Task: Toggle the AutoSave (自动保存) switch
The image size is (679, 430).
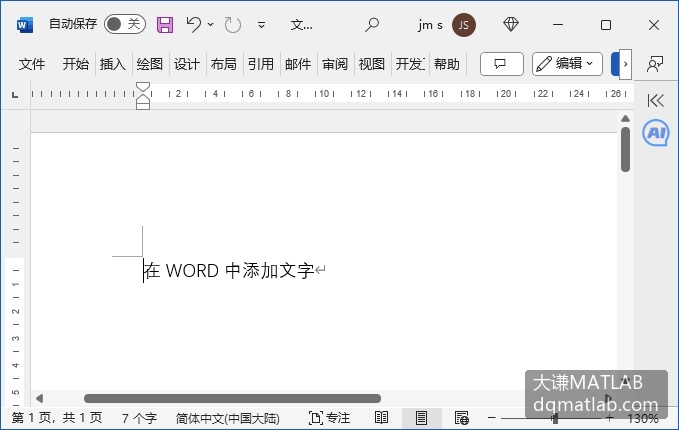Action: (125, 24)
